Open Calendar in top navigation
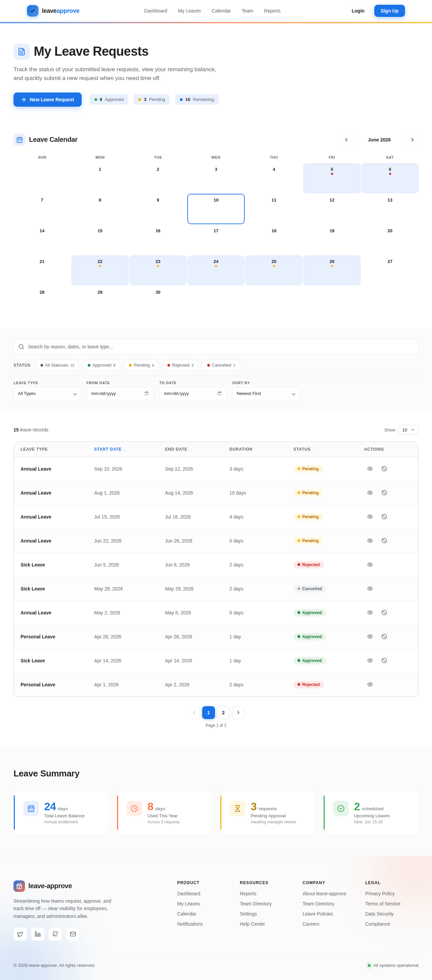 [x=221, y=11]
